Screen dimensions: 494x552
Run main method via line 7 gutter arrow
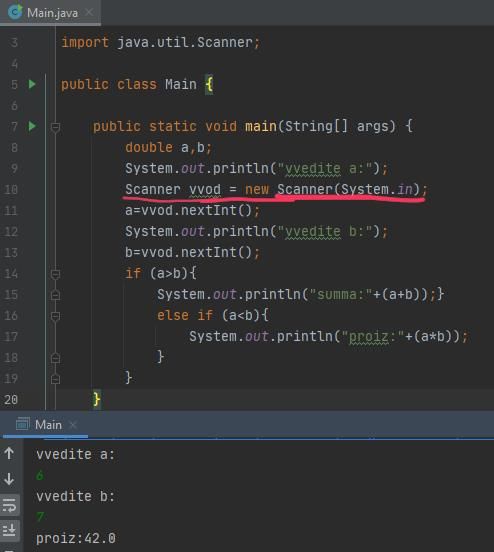[x=32, y=126]
